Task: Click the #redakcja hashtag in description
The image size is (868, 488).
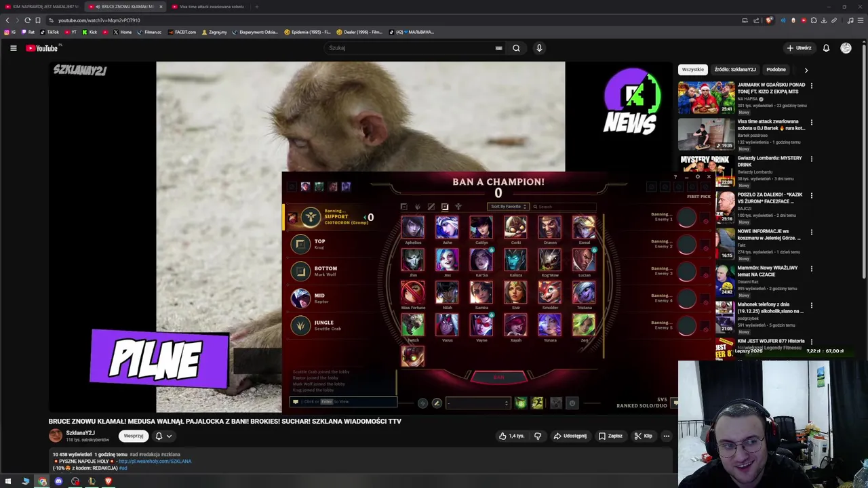Action: (149, 455)
